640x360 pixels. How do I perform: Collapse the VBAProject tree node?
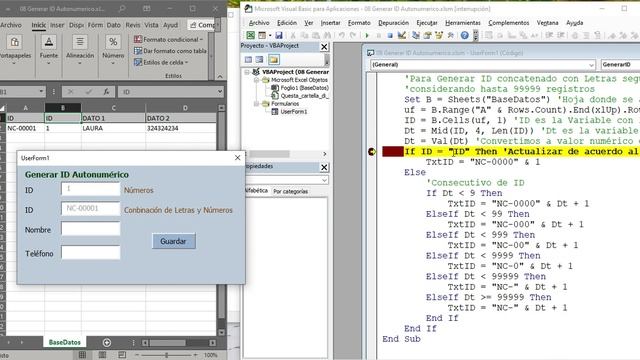point(247,72)
